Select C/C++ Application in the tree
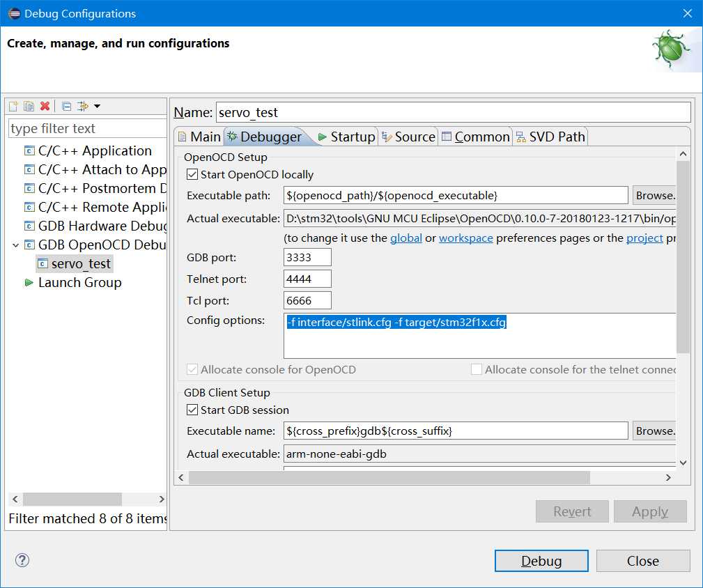703x588 pixels. coord(95,151)
